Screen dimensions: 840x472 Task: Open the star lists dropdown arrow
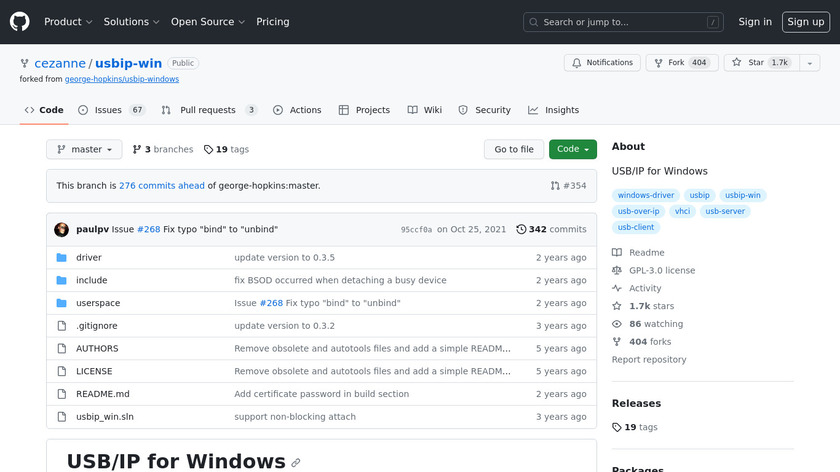coord(810,63)
